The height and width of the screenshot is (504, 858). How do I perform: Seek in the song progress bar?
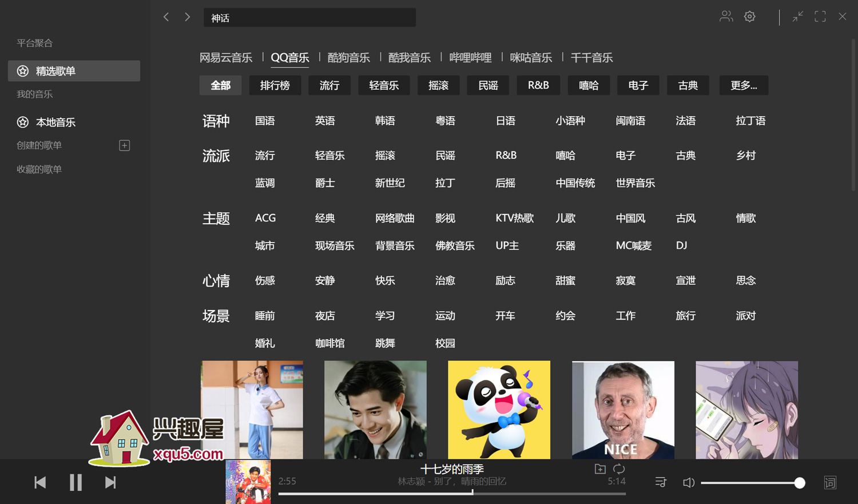(x=452, y=493)
